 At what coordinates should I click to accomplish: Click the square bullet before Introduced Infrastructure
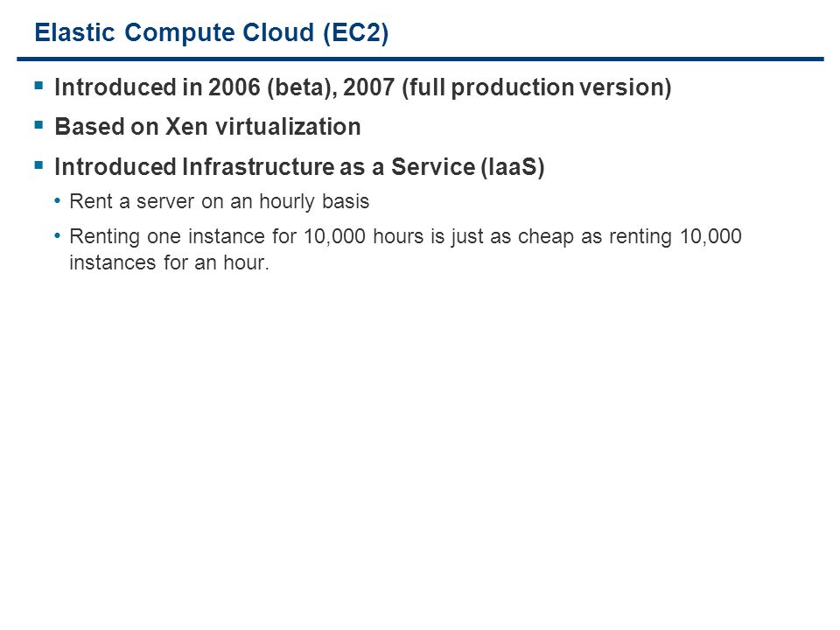tap(38, 165)
